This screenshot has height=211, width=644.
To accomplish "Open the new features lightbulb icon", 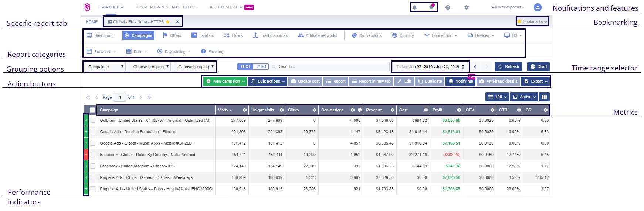I will point(431,7).
